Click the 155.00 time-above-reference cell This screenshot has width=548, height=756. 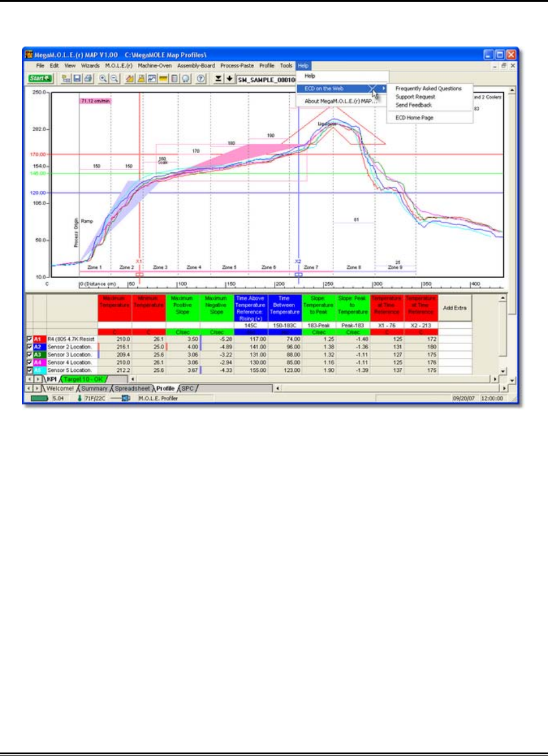(x=251, y=370)
